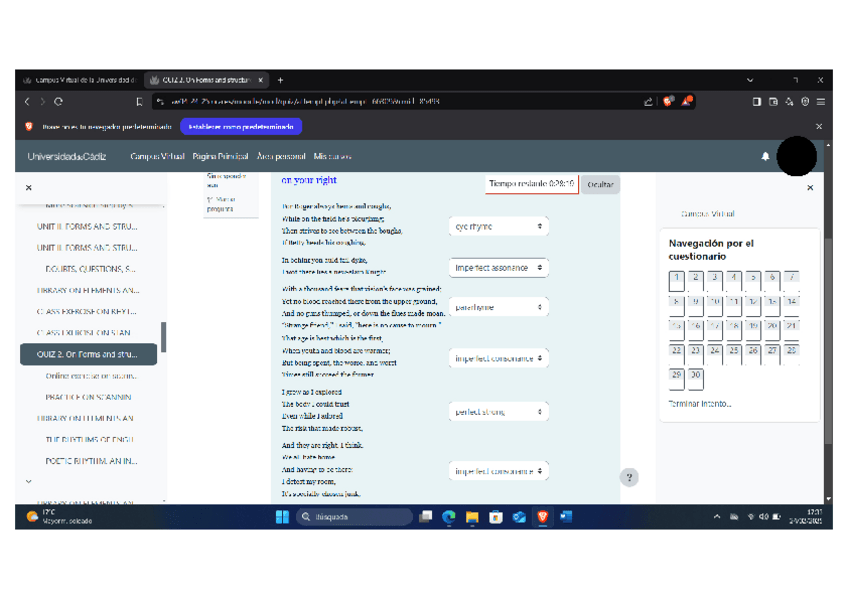848x599 pixels.
Task: Open a new browser tab
Action: tap(281, 80)
